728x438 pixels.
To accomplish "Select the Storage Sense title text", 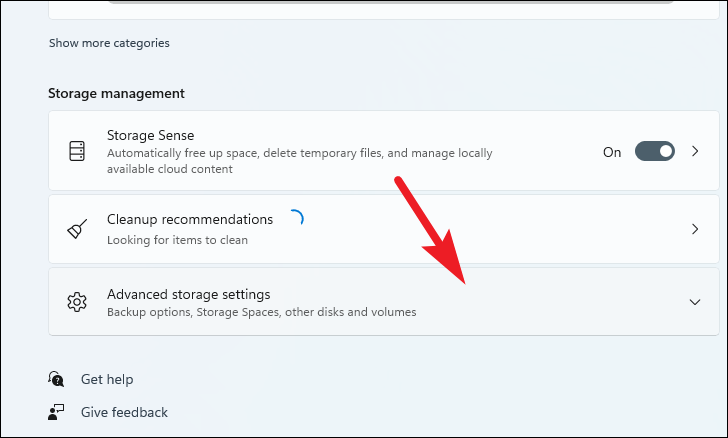I will point(150,135).
